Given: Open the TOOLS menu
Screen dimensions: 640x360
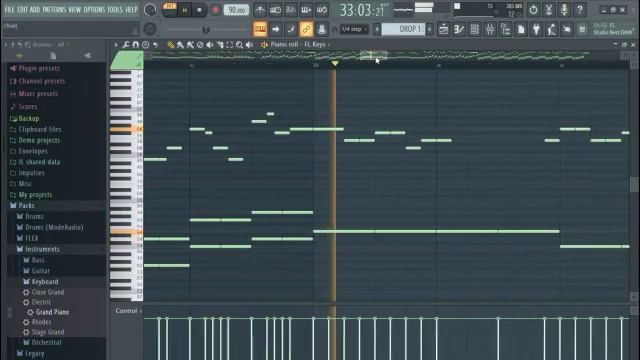Looking at the screenshot, I should point(115,9).
